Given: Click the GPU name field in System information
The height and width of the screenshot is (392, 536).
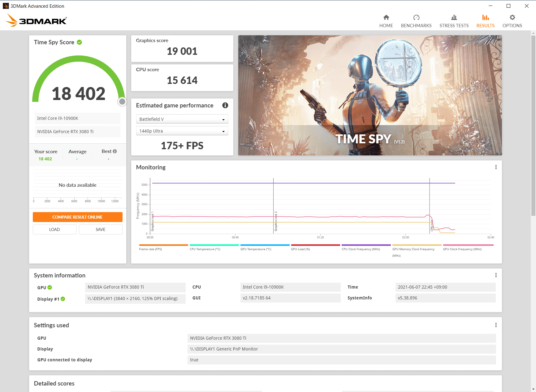Looking at the screenshot, I should click(x=135, y=287).
